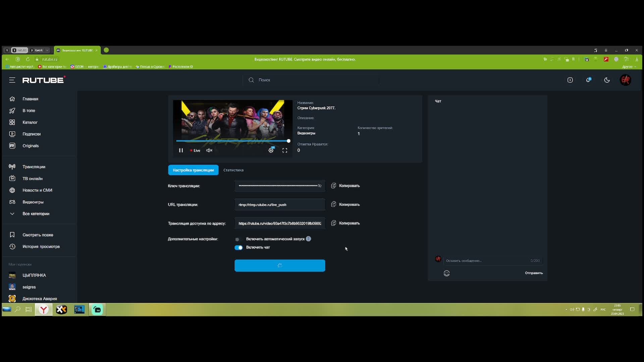Open auto-start help question mark

point(309,239)
